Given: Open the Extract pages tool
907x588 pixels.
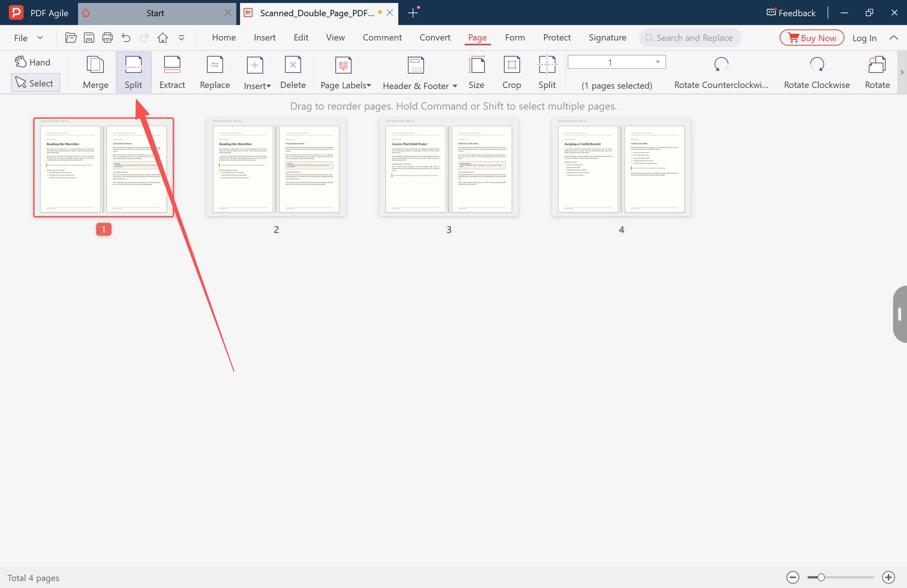Looking at the screenshot, I should tap(172, 72).
